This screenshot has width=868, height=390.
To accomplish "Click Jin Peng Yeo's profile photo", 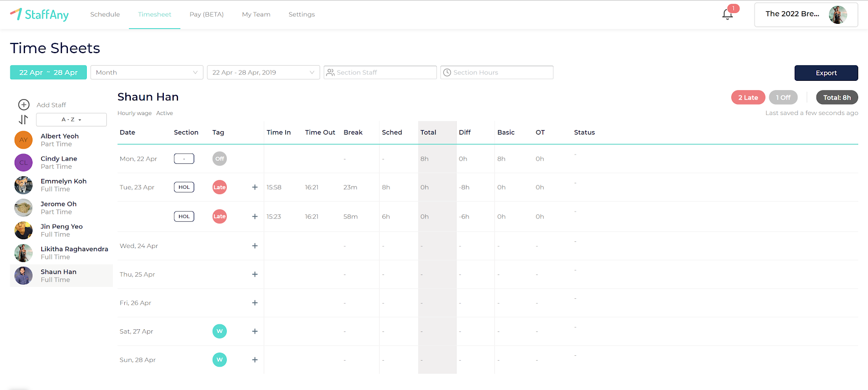I will coord(23,230).
